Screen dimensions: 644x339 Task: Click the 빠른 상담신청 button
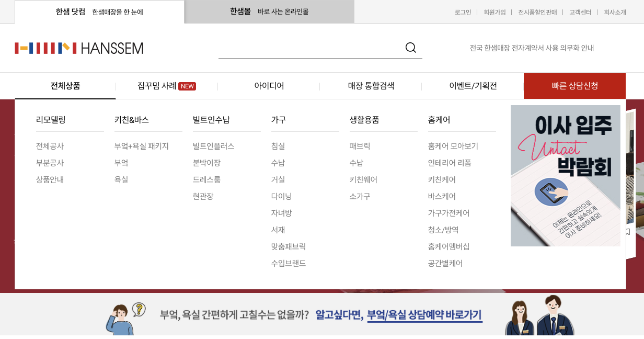coord(574,86)
